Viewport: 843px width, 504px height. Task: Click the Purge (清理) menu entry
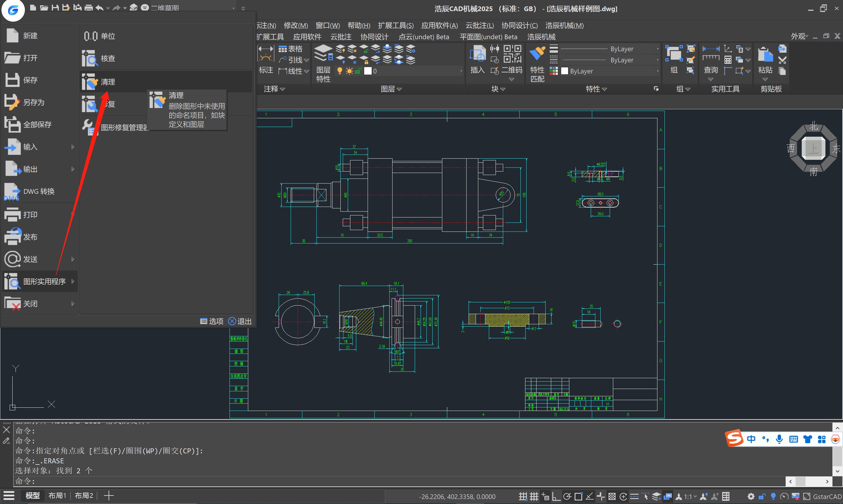click(x=107, y=82)
